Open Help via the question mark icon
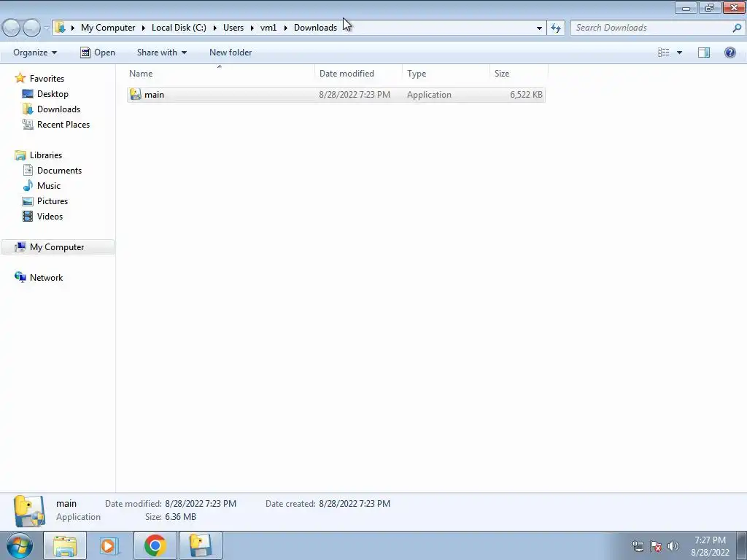 pos(729,52)
